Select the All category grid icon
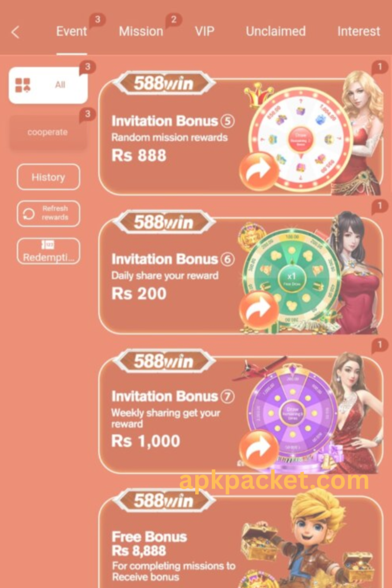This screenshot has height=588, width=392. point(23,85)
